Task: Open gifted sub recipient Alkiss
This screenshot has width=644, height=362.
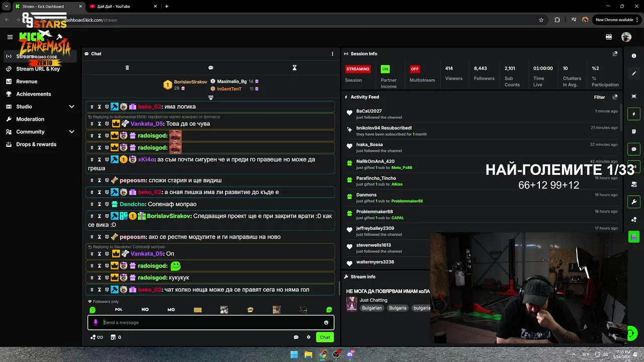Action: [397, 184]
